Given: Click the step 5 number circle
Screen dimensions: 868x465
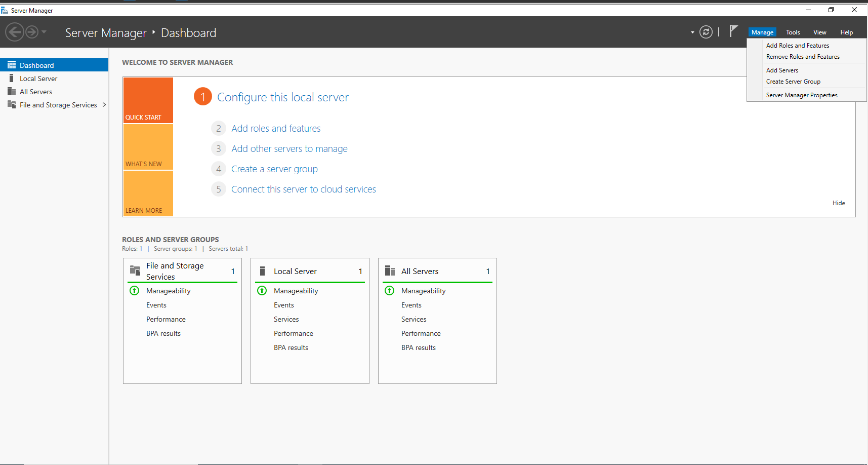Looking at the screenshot, I should [219, 189].
